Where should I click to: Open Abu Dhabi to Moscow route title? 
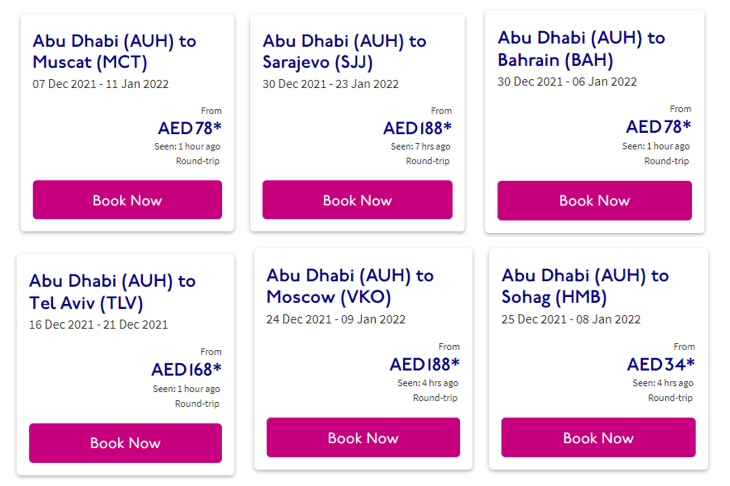click(350, 286)
